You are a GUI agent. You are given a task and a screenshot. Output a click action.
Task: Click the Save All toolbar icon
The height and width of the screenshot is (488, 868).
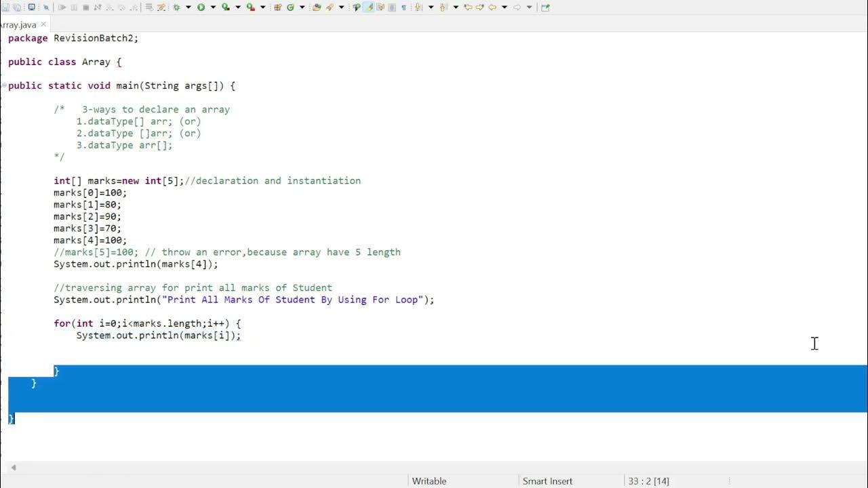pyautogui.click(x=17, y=7)
